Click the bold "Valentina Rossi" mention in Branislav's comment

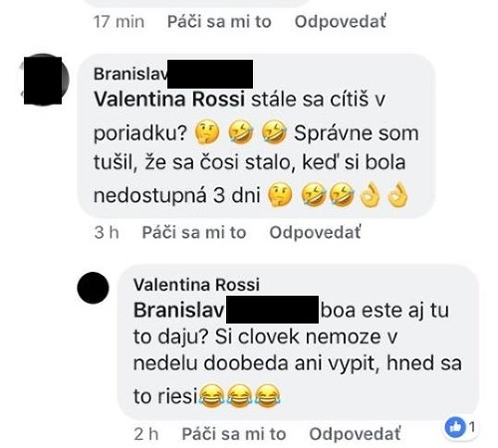169,99
